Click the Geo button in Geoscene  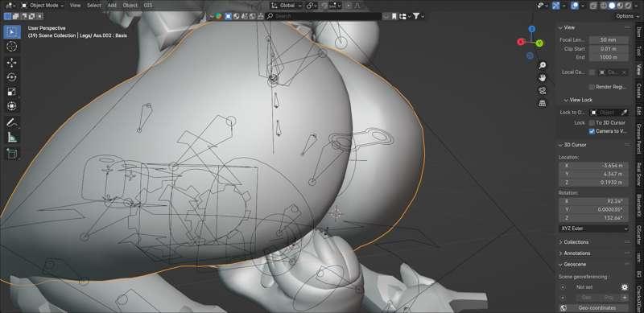[587, 298]
